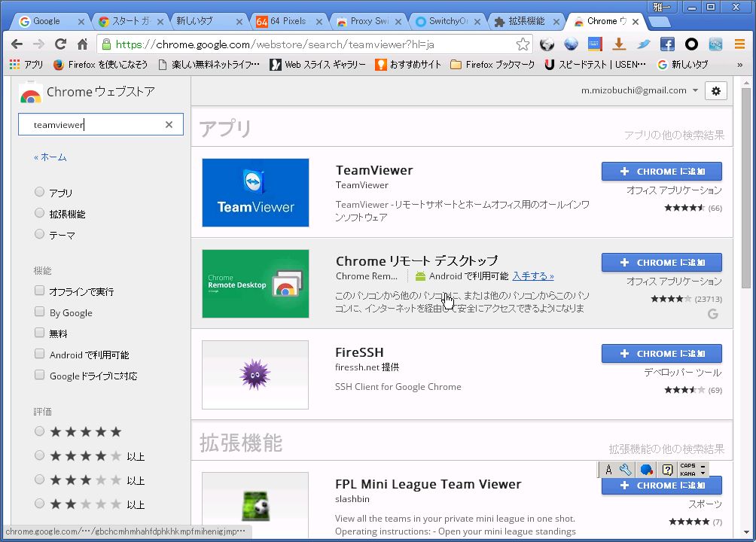756x542 pixels.
Task: Open Web スライス ギャラリー bookmark
Action: click(318, 64)
